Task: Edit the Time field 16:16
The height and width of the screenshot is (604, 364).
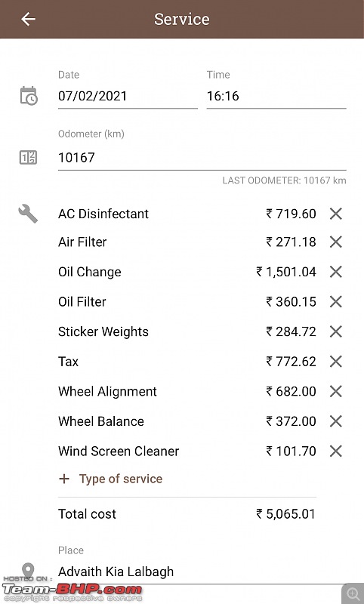Action: pyautogui.click(x=276, y=96)
